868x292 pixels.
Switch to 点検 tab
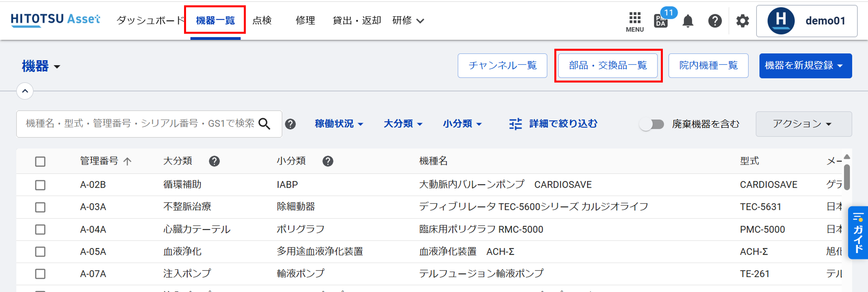[262, 21]
